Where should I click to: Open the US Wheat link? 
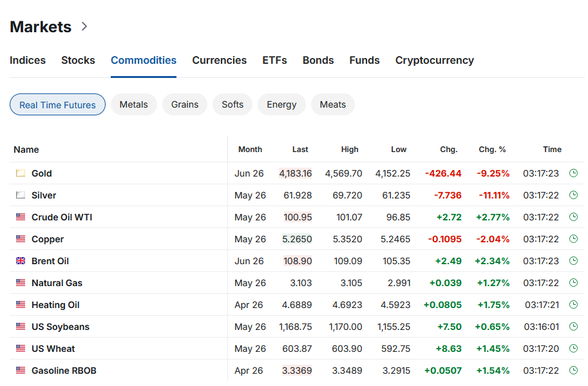(x=53, y=349)
